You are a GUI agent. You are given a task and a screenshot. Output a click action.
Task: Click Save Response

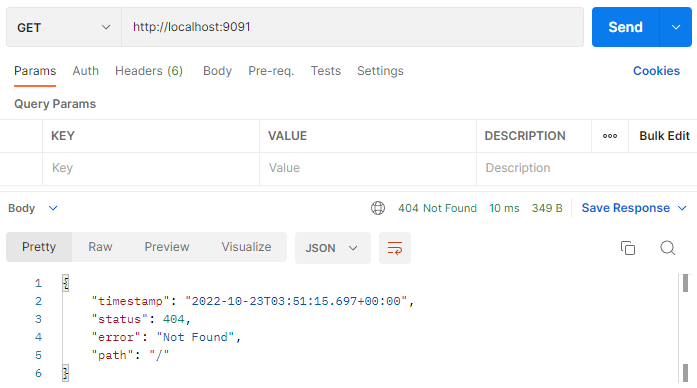625,208
